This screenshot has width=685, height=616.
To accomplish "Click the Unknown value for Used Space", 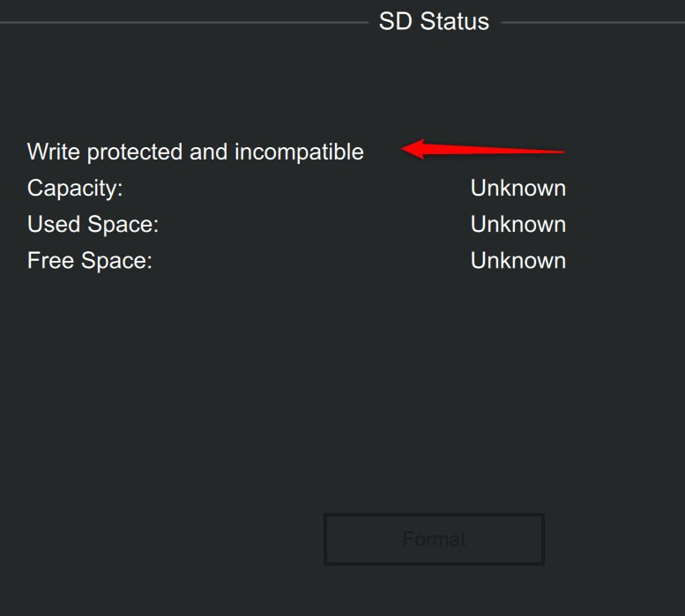I will tap(518, 225).
